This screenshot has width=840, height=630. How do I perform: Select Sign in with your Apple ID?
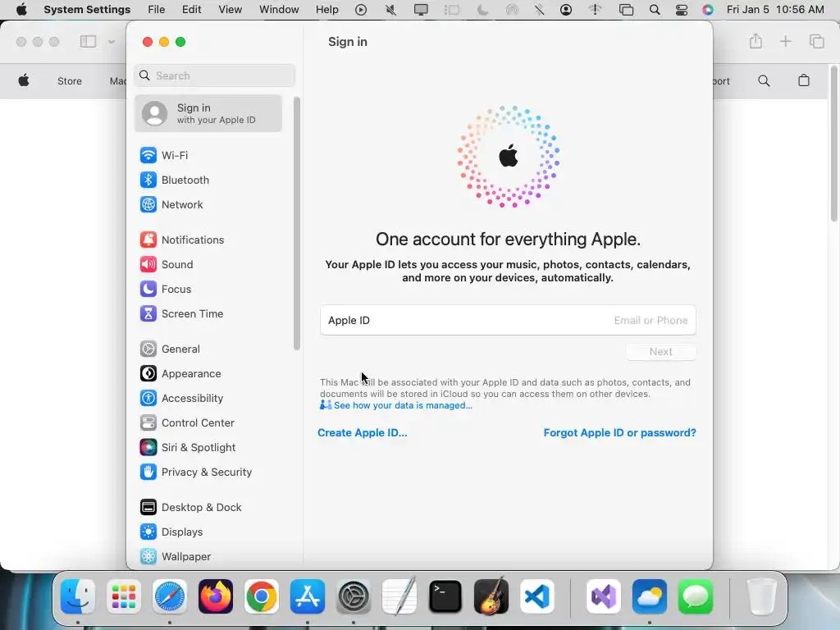coord(208,113)
